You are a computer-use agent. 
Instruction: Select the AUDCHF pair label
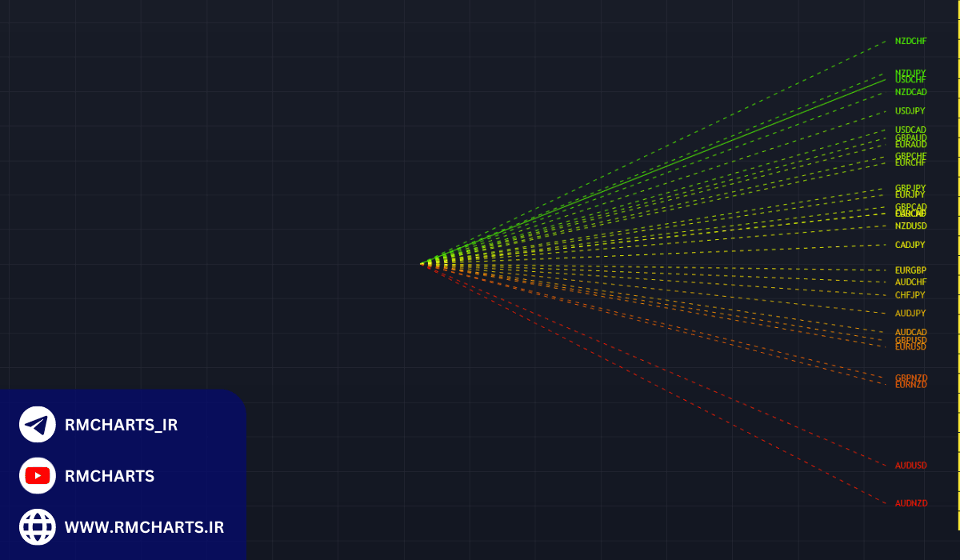[910, 282]
